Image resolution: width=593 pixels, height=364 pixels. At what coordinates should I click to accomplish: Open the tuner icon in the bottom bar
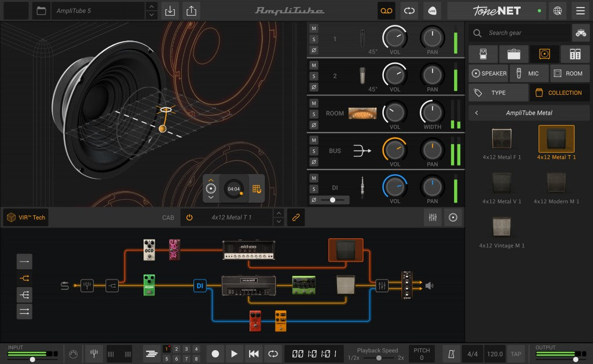click(x=94, y=353)
